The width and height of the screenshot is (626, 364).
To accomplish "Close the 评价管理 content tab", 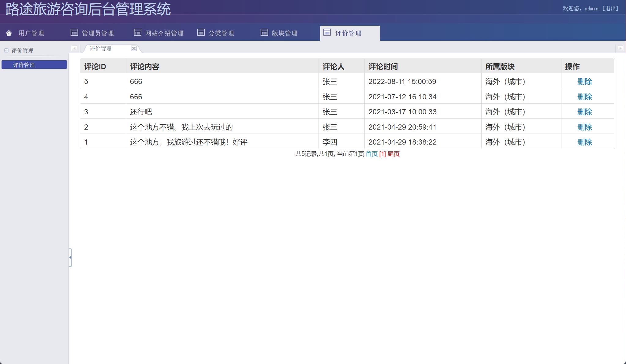I will point(134,48).
